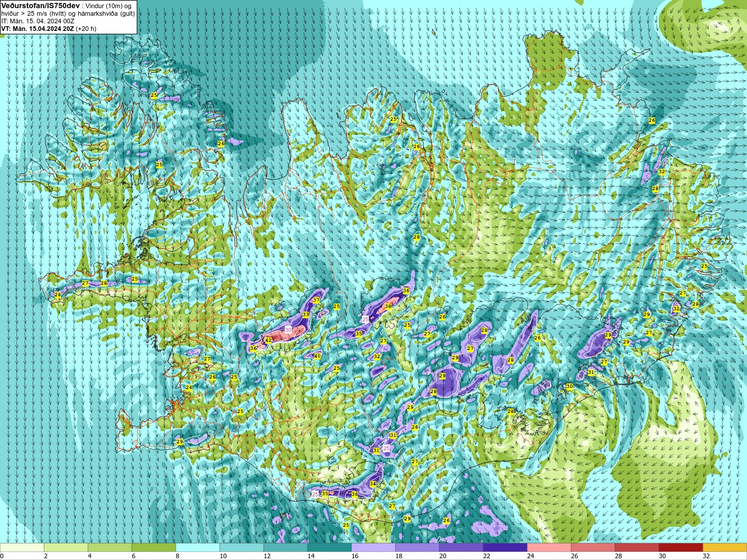Select the light green 2–4 legend swatch

tap(66, 548)
